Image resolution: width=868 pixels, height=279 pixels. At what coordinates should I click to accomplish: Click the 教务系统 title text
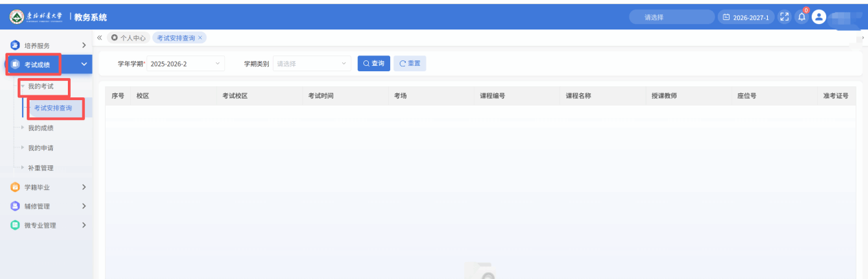pos(91,17)
